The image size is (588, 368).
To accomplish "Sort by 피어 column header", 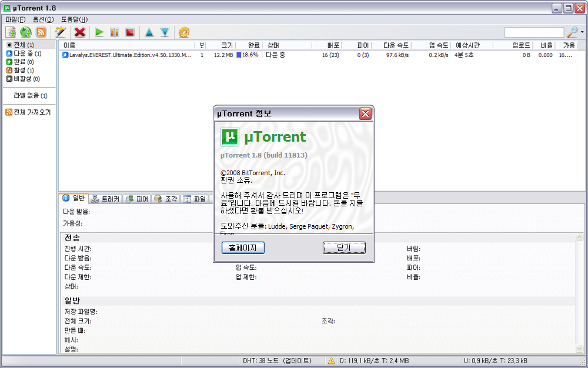I will 357,45.
